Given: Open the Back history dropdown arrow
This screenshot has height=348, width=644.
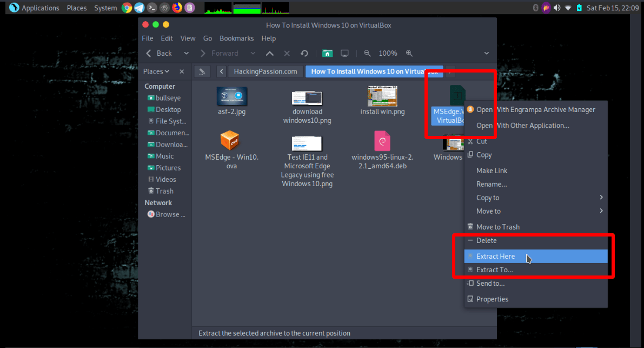Looking at the screenshot, I should click(186, 54).
